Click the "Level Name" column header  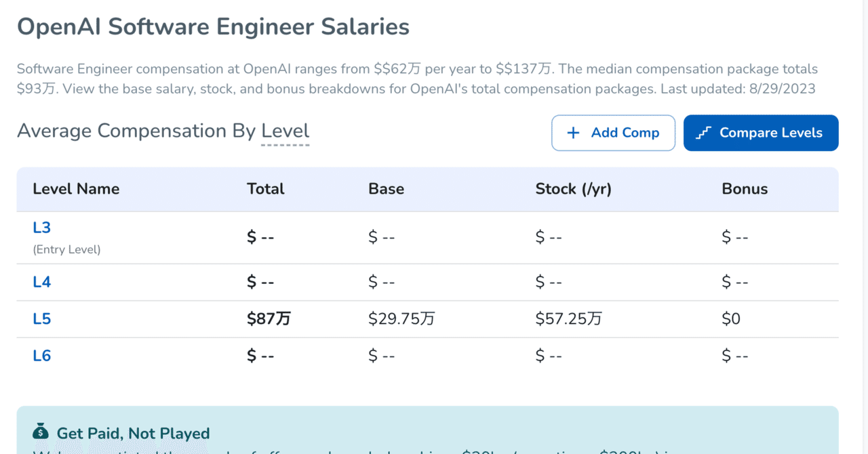point(76,189)
